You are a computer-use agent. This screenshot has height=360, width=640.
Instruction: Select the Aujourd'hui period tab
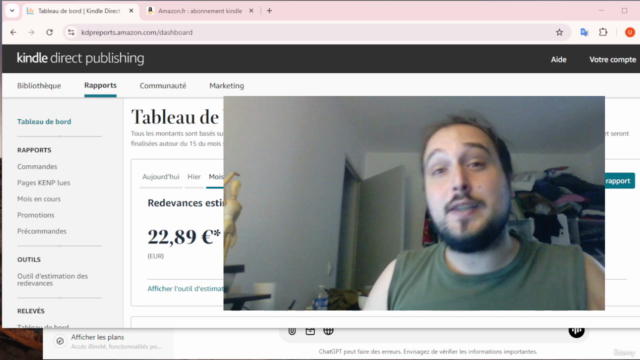pyautogui.click(x=161, y=177)
